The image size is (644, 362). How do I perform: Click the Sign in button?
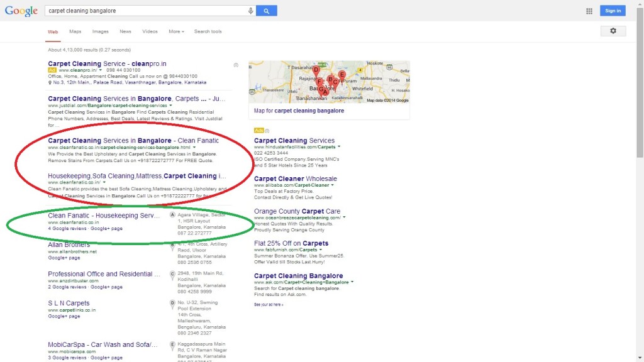pos(613,11)
